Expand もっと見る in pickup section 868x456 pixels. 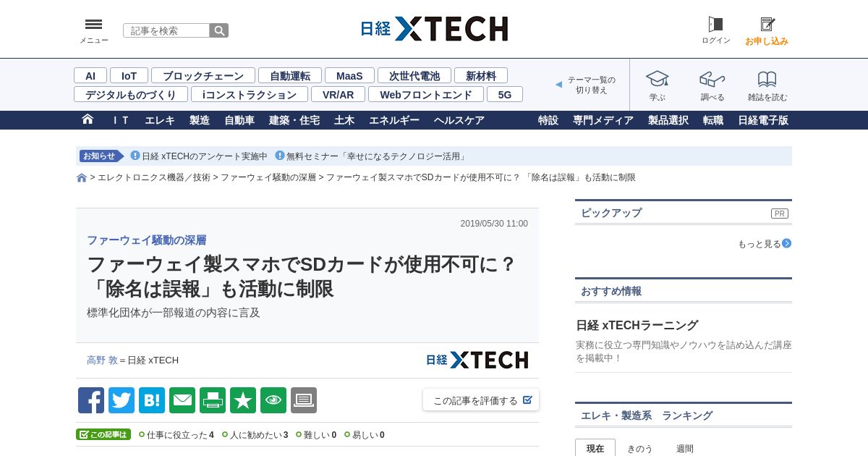[765, 244]
